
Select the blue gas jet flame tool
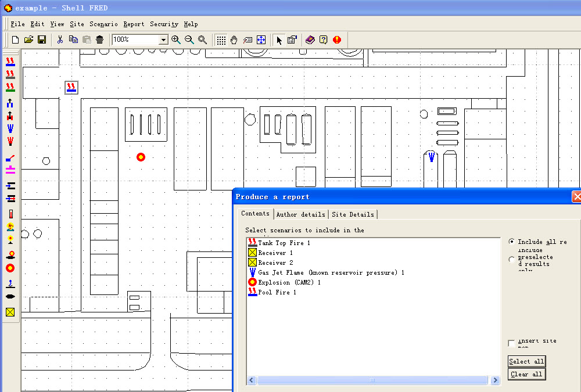click(10, 128)
